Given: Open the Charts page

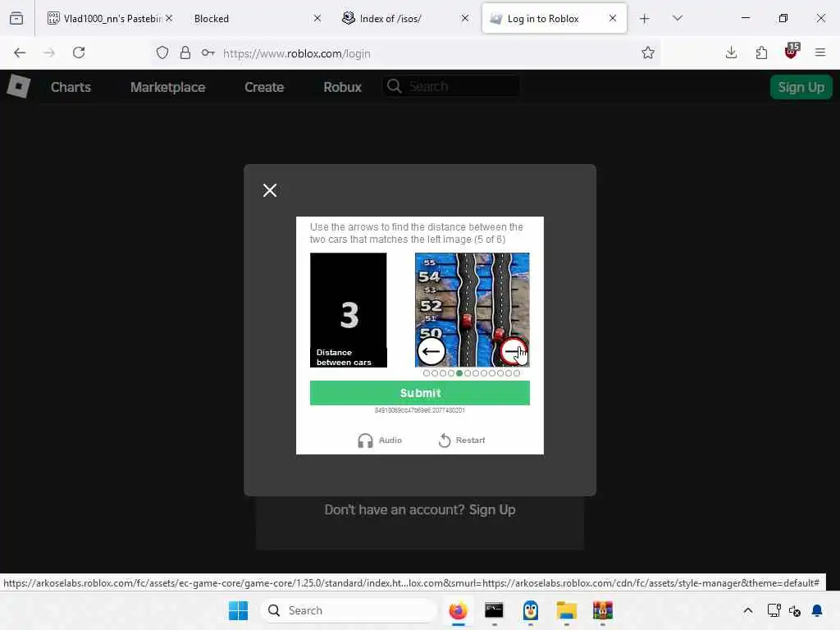Looking at the screenshot, I should click(x=71, y=87).
